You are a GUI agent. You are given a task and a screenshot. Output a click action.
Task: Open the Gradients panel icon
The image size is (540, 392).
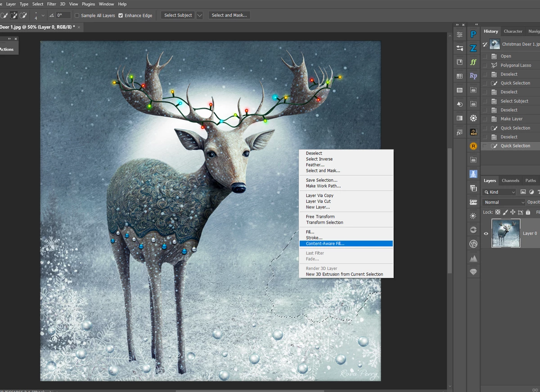coord(459,118)
